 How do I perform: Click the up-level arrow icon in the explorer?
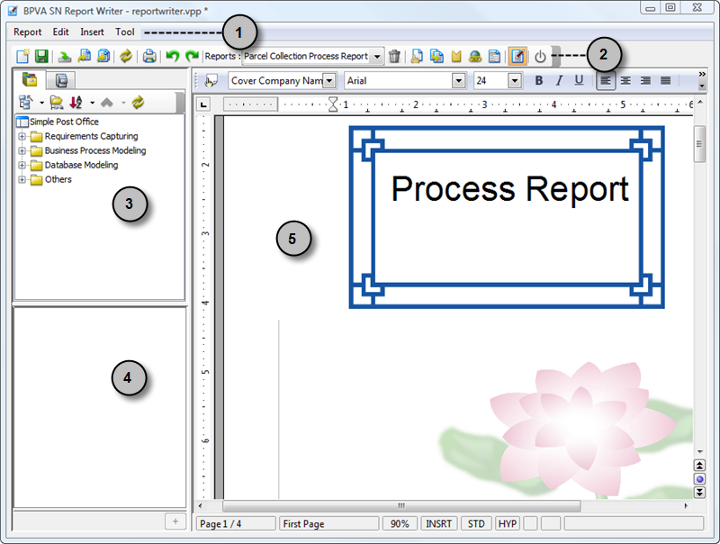click(107, 102)
